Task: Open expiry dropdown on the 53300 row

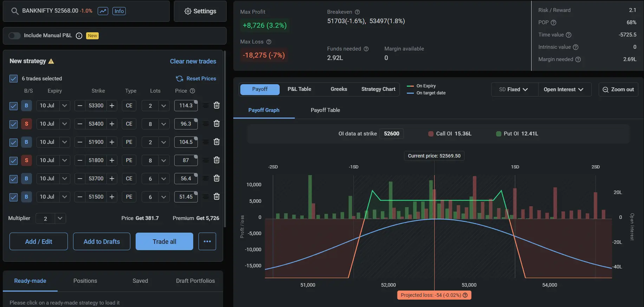Action: point(65,106)
